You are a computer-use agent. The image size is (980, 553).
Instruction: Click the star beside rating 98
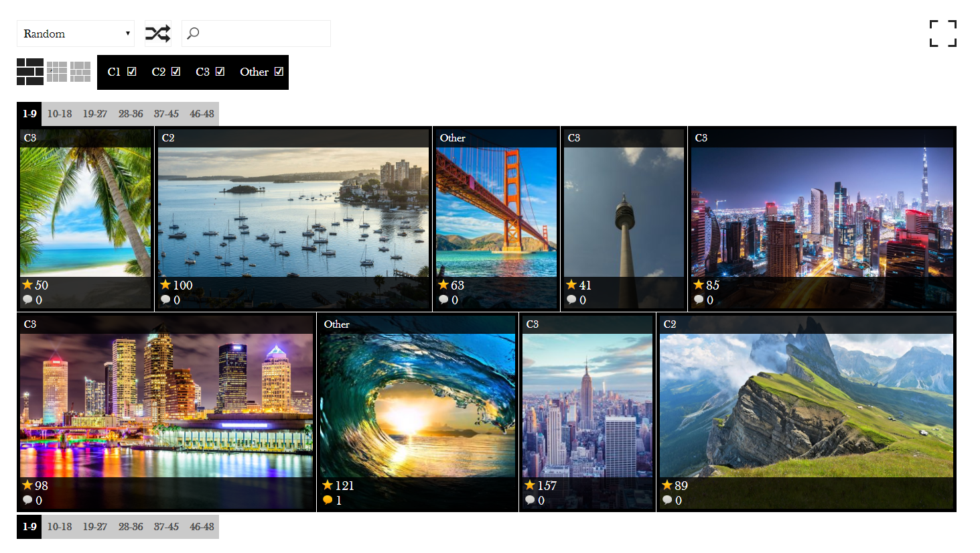point(27,485)
